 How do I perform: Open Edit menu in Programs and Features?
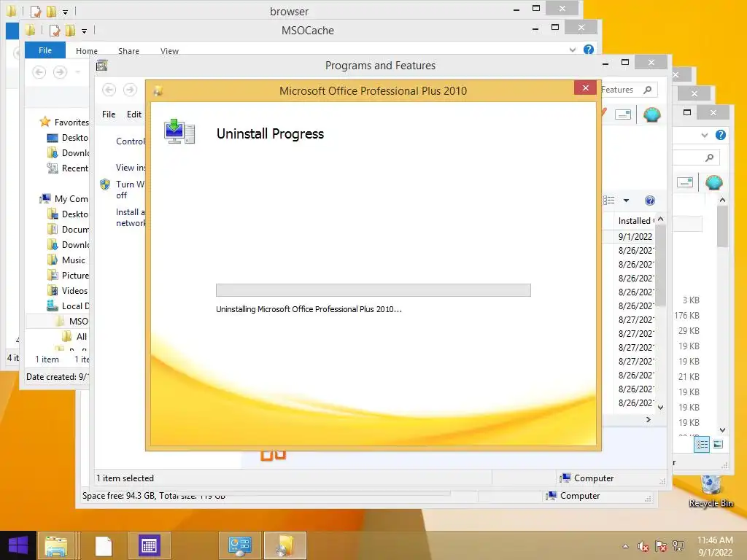[x=134, y=114]
